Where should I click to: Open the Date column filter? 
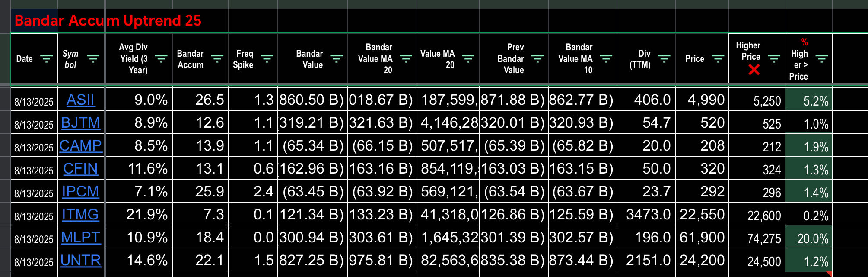click(x=46, y=59)
